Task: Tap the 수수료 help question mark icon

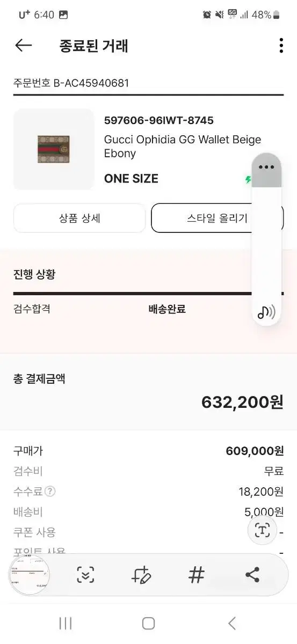Action: (50, 491)
